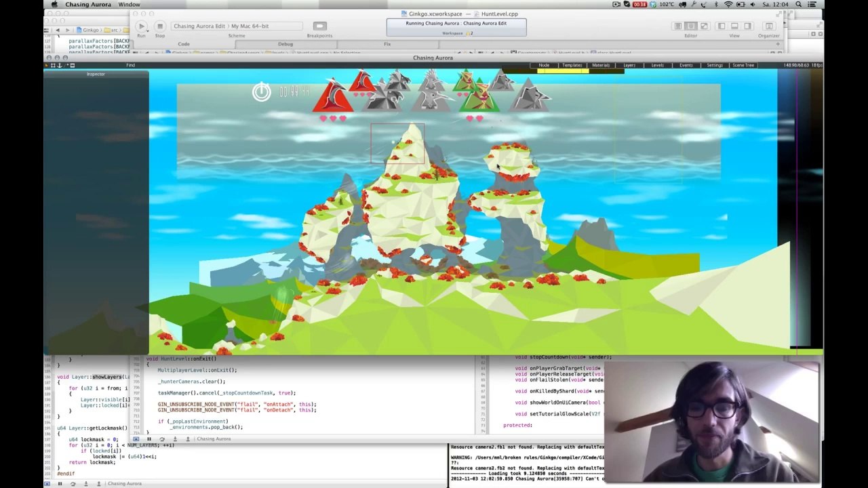
Task: Click step into in bottom debug bar
Action: (x=85, y=483)
